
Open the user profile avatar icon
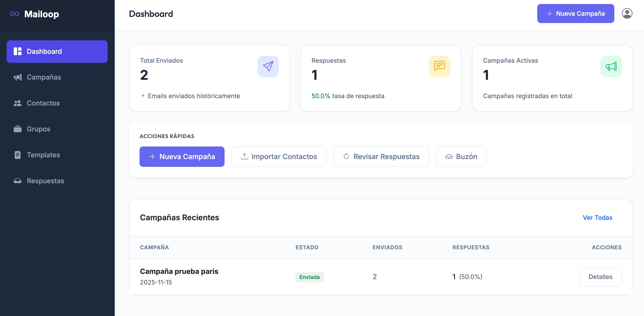tap(627, 14)
